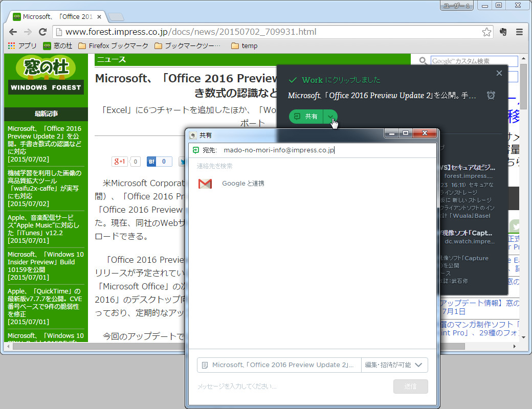
Task: Click the メッセージを入力してください message field
Action: pos(256,386)
